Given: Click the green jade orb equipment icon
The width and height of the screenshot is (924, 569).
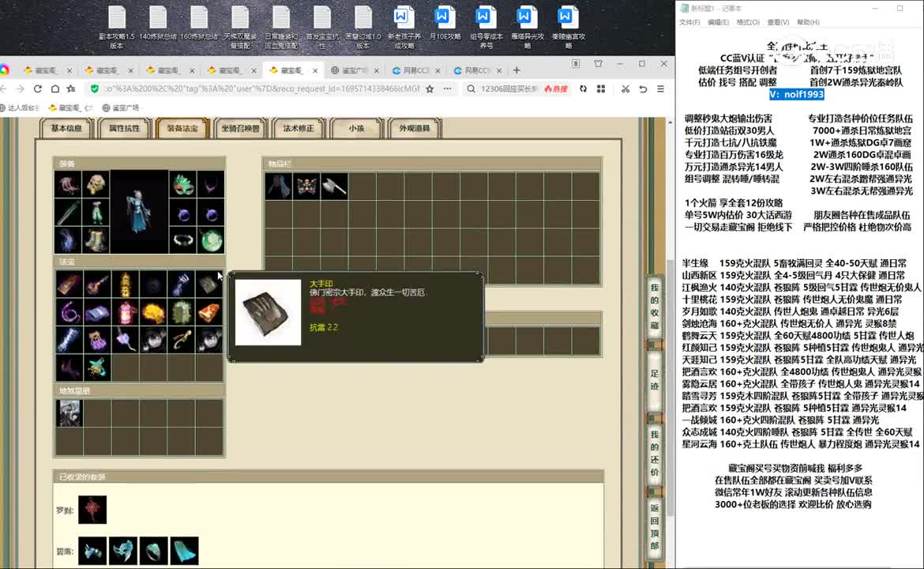Looking at the screenshot, I should point(211,240).
